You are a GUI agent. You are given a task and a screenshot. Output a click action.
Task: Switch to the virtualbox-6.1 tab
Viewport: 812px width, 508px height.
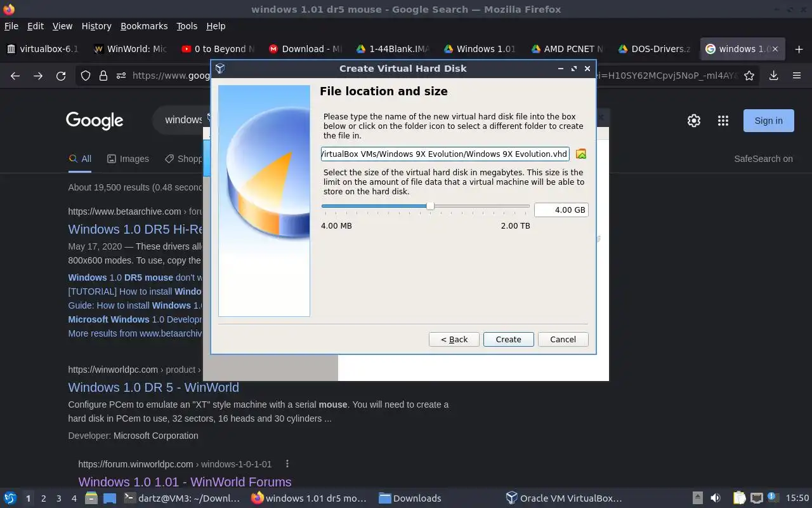43,49
